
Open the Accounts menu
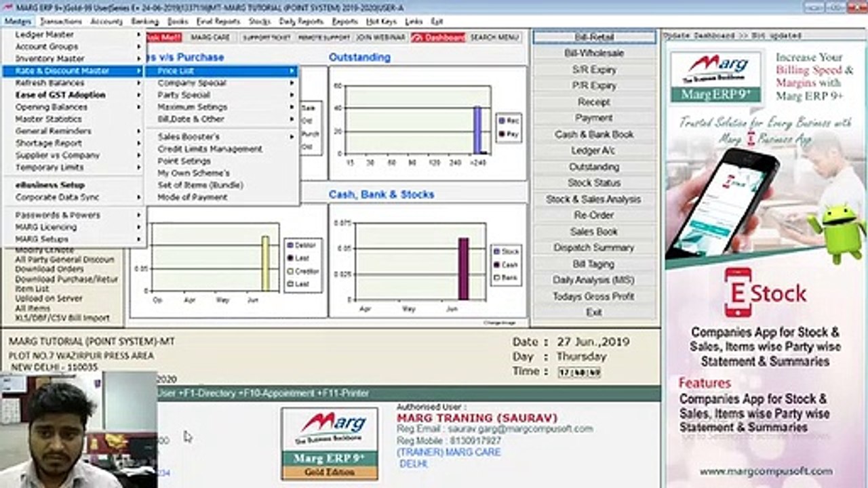[106, 22]
